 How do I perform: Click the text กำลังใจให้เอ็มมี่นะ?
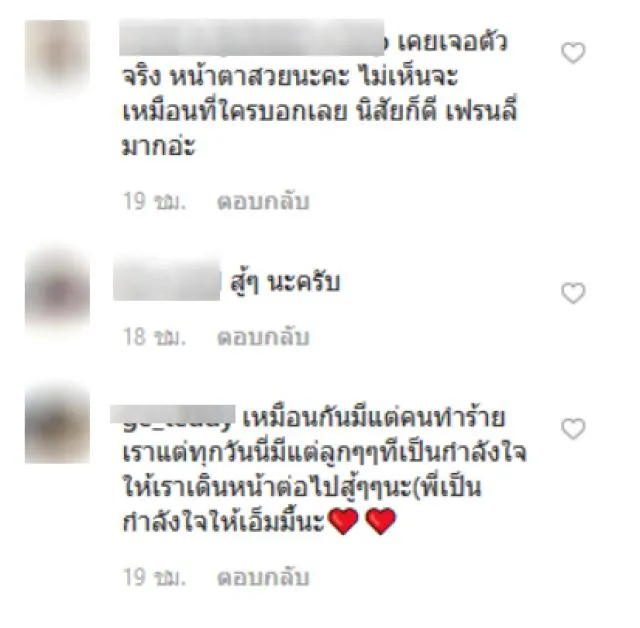(x=224, y=519)
